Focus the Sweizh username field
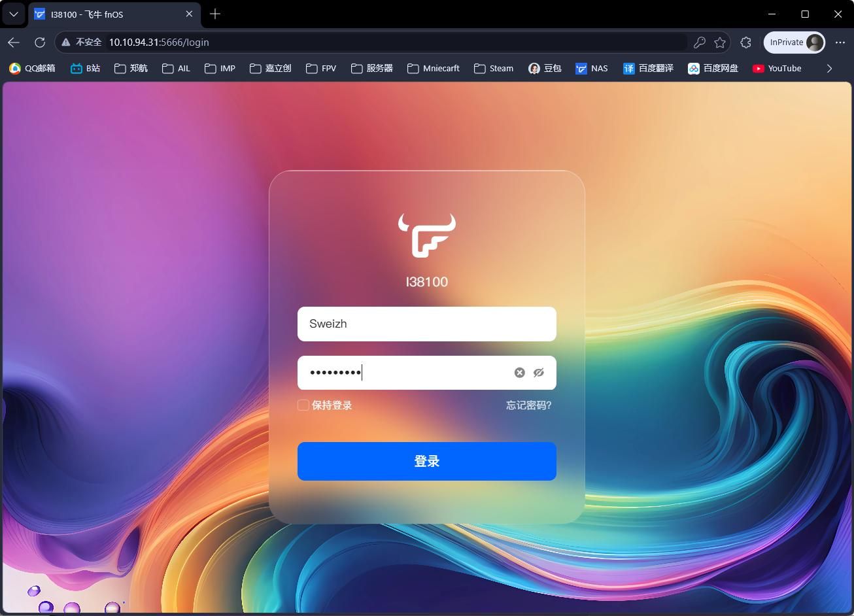This screenshot has width=854, height=616. pos(426,324)
